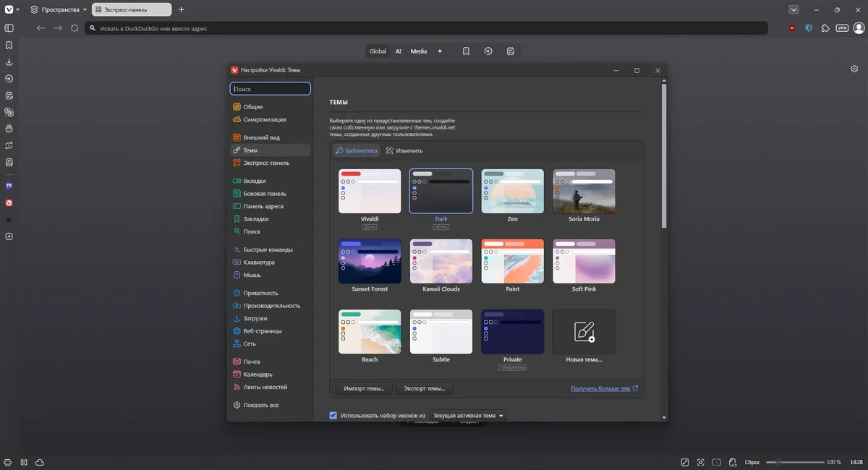868x470 pixels.
Task: Open the new tab with the plus button
Action: pyautogui.click(x=181, y=10)
